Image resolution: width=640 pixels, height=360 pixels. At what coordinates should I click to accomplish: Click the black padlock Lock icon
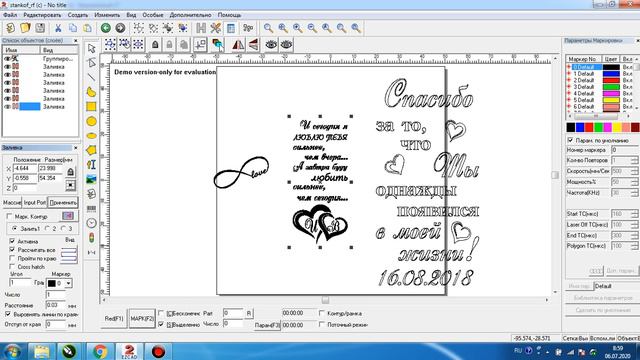click(x=155, y=45)
